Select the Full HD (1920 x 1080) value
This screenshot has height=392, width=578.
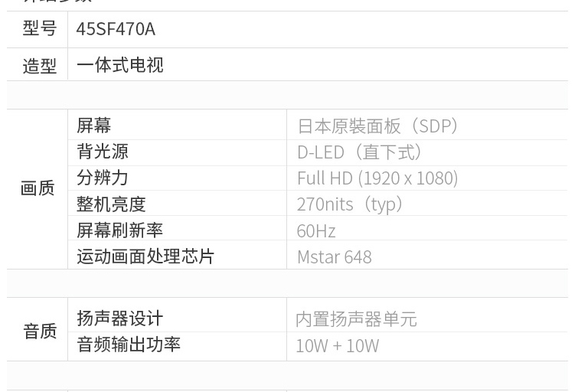point(377,178)
